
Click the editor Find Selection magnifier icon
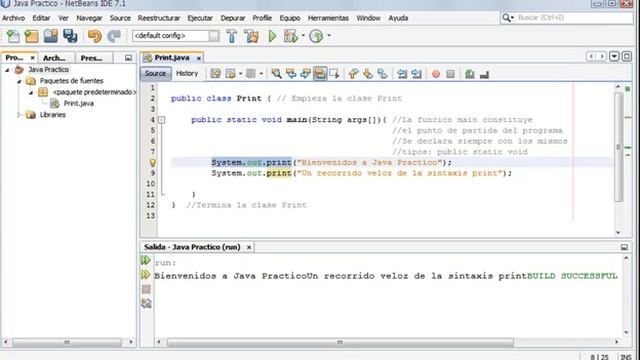pos(276,74)
